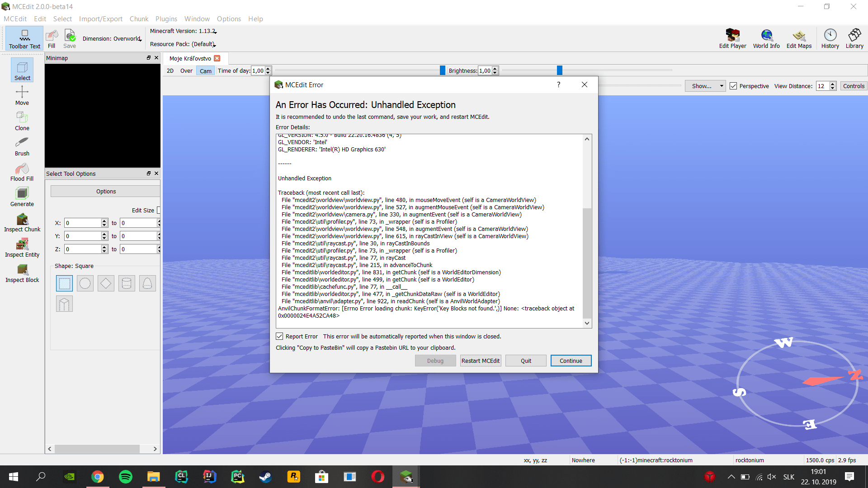Click the Restart MCEdit button
Screen dimensions: 868x488
tap(480, 361)
